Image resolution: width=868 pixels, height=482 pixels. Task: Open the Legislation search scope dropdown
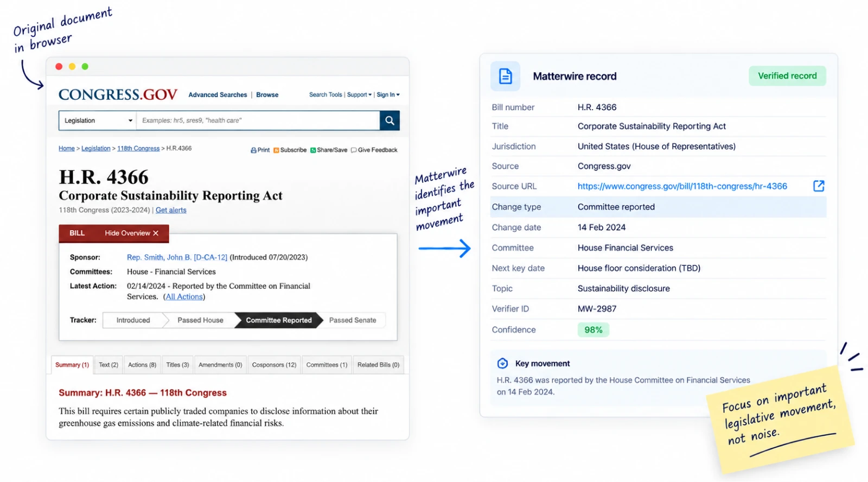(98, 120)
